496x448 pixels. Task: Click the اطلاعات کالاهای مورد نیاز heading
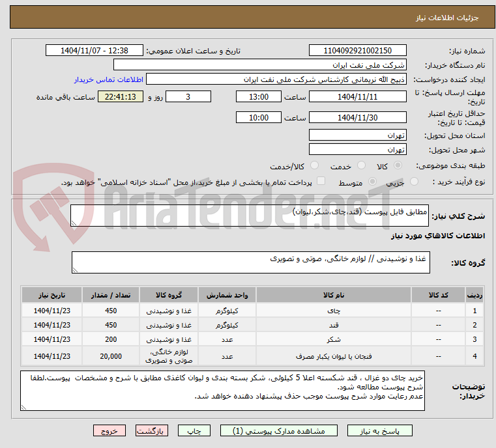[438, 236]
